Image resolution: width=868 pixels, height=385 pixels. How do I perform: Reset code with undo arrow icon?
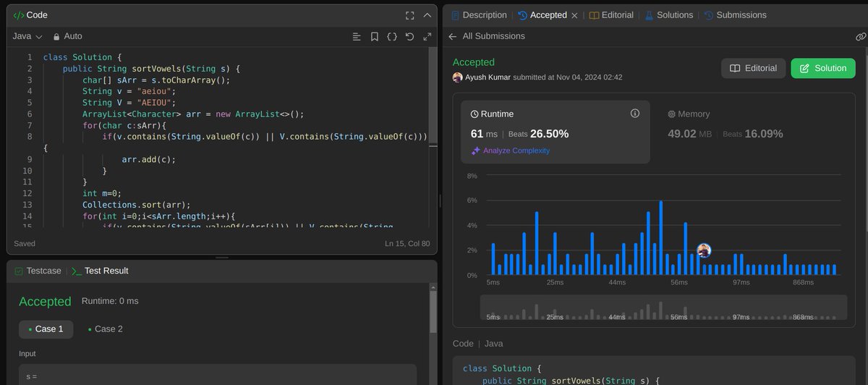[x=409, y=36]
